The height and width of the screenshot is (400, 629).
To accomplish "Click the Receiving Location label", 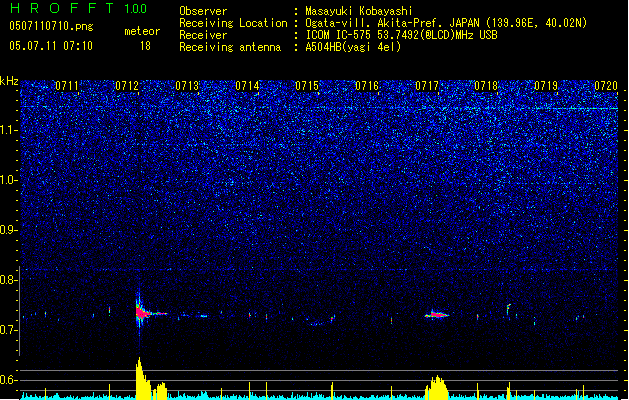I will tap(233, 23).
